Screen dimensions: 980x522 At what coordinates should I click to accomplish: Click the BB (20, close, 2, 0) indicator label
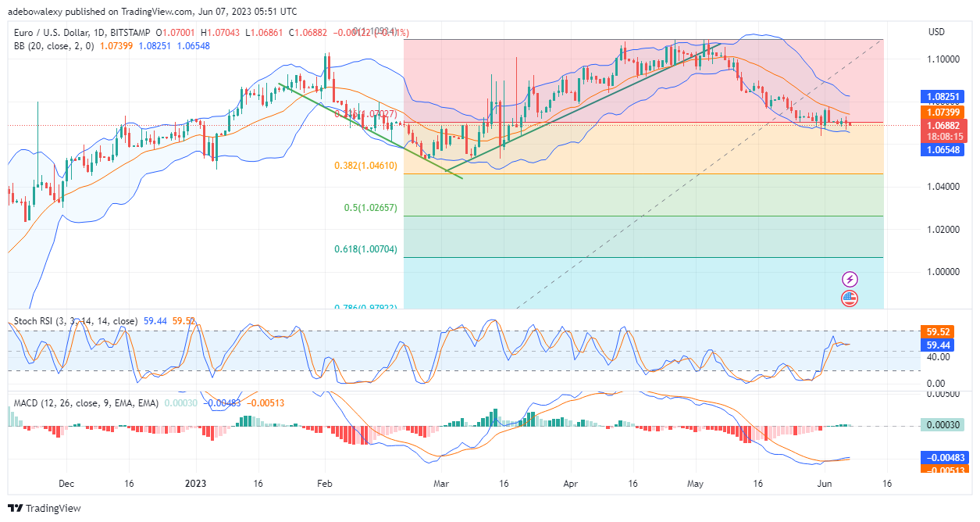point(55,45)
